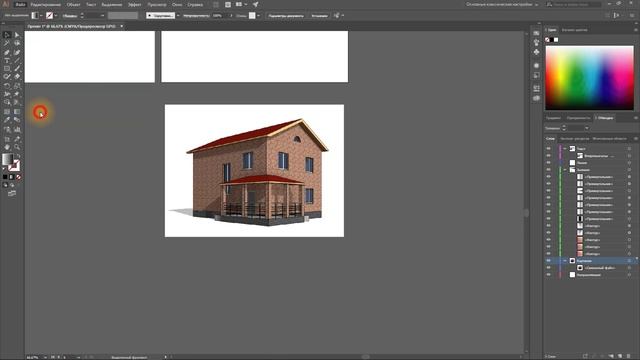Select the Artboard tool
The width and height of the screenshot is (640, 360).
7,139
